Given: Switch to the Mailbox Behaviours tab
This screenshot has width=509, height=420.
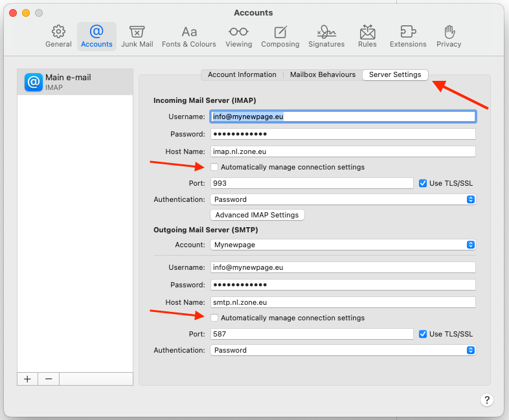Looking at the screenshot, I should click(322, 74).
